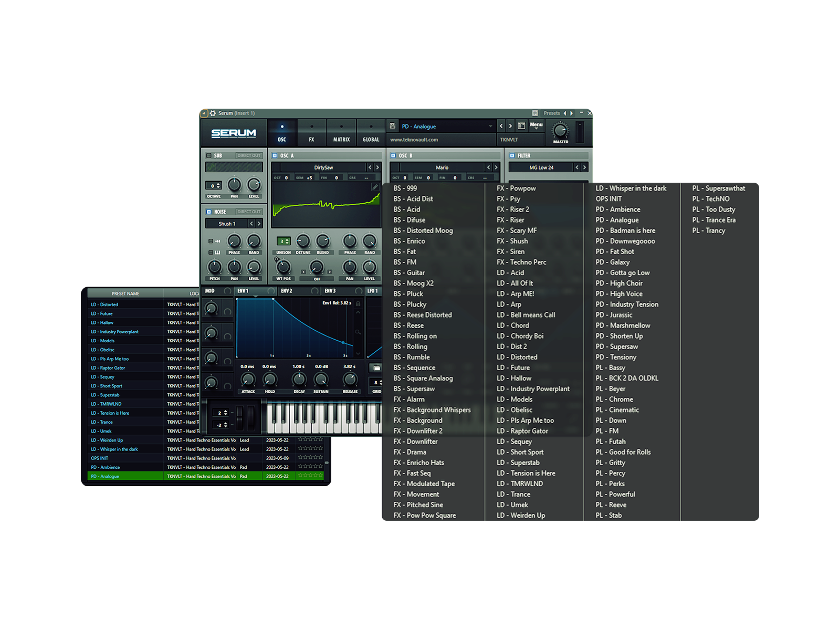Viewport: 840px width, 630px height.
Task: Open the Menu dropdown
Action: pos(536,125)
